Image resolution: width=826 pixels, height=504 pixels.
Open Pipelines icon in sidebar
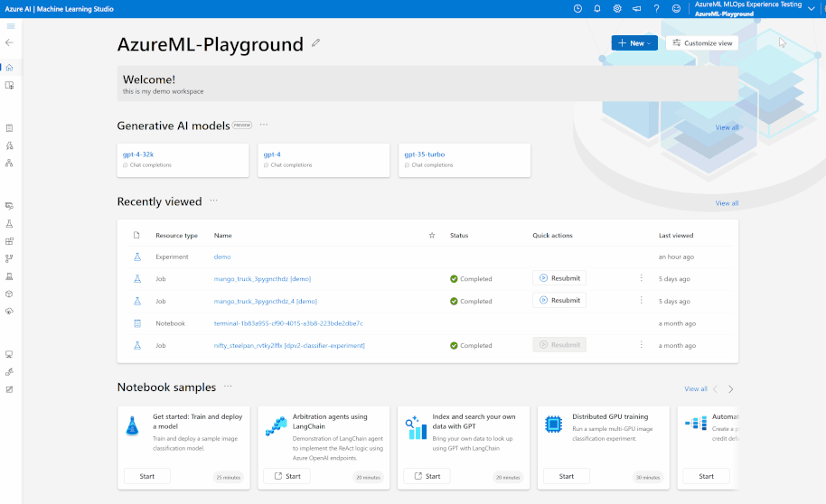[x=9, y=258]
